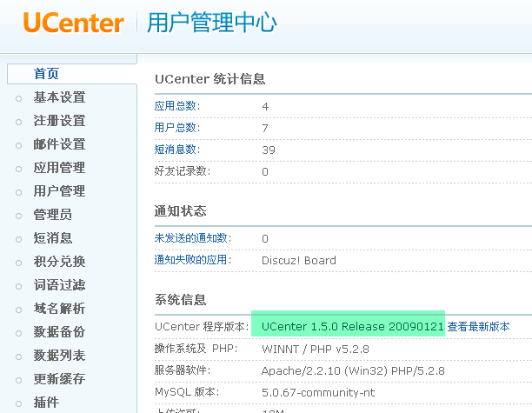This screenshot has height=413, width=532.
Task: Click the UCenter logo
Action: click(x=74, y=23)
